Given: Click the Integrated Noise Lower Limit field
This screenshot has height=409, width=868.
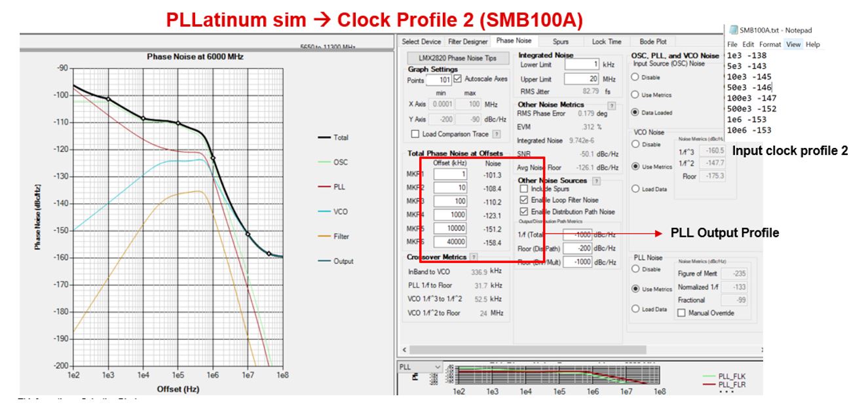Looking at the screenshot, I should click(583, 64).
